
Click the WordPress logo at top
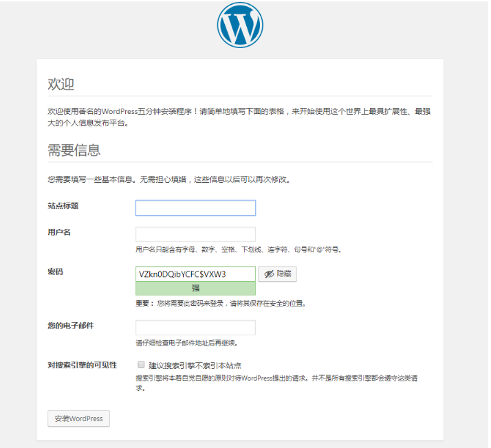click(x=240, y=25)
